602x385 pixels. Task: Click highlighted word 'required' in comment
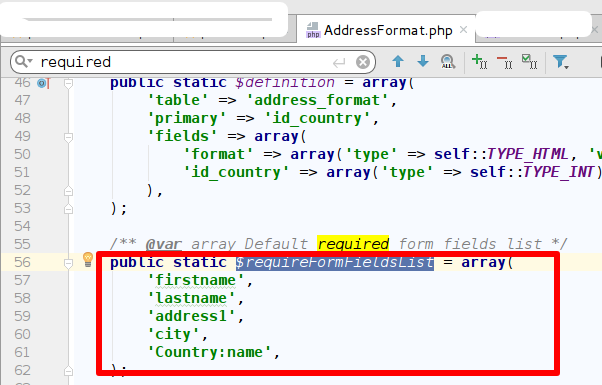pos(353,244)
